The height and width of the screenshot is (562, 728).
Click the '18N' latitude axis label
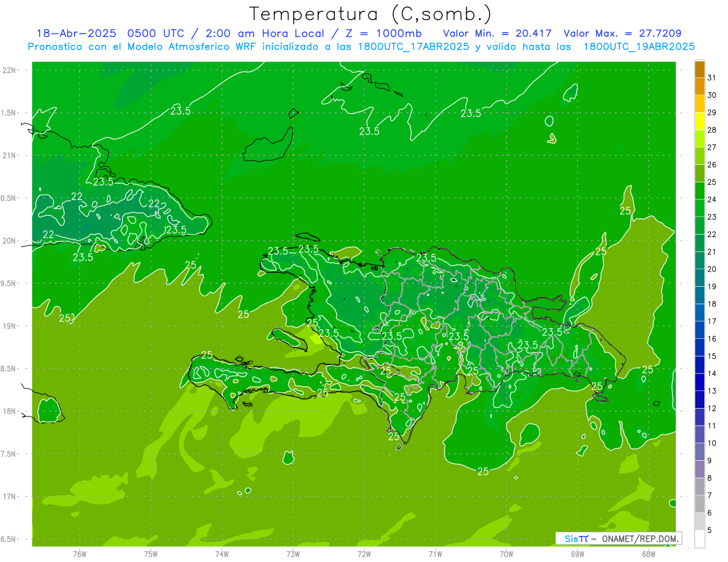[10, 412]
